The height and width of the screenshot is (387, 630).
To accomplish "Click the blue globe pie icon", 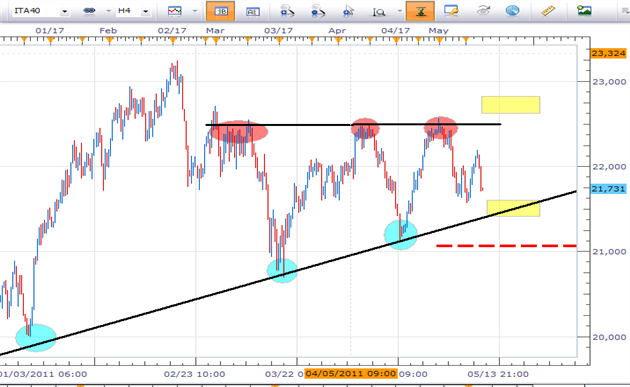I will (513, 11).
